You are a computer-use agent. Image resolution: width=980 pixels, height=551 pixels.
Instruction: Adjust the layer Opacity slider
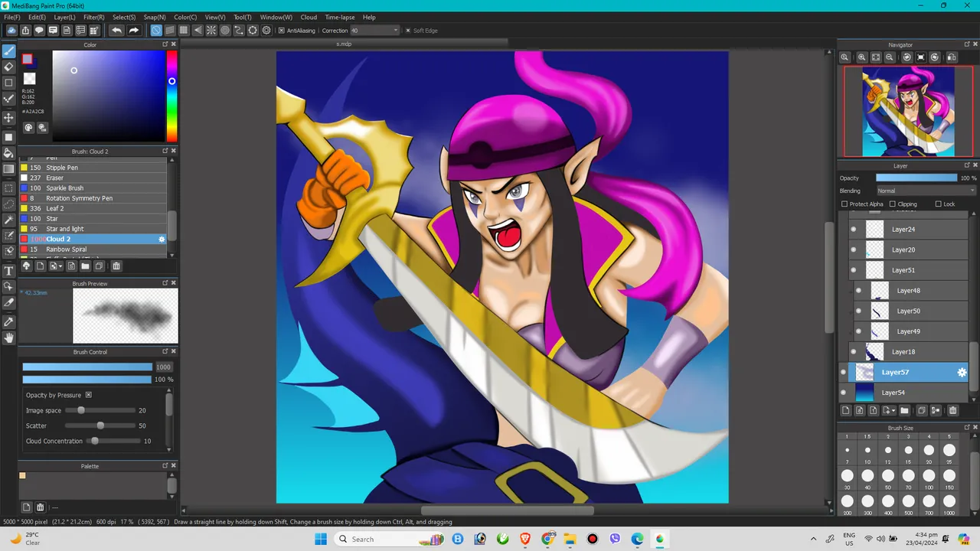click(916, 178)
